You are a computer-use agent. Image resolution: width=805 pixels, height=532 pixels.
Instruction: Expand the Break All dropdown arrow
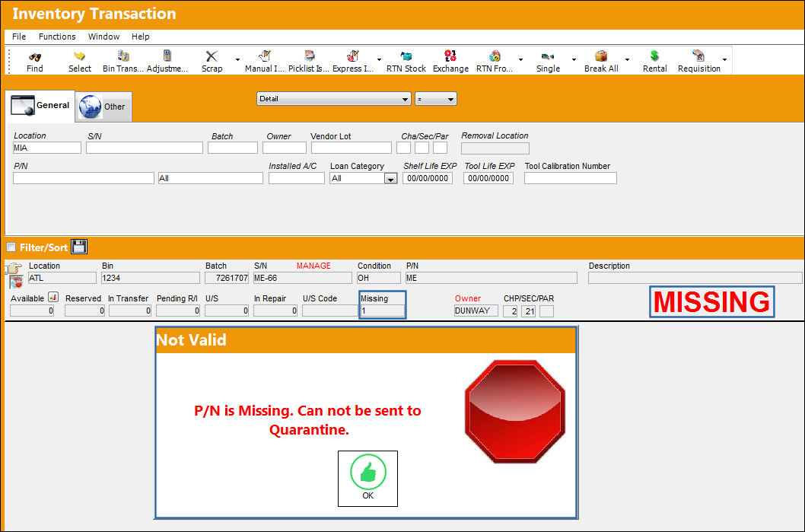[x=627, y=59]
